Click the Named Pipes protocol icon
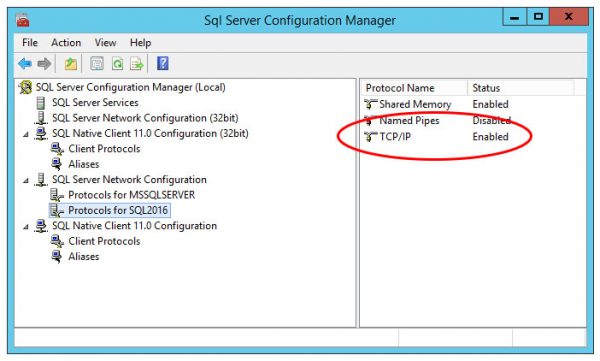Screen dimensions: 600x361 tap(370, 121)
